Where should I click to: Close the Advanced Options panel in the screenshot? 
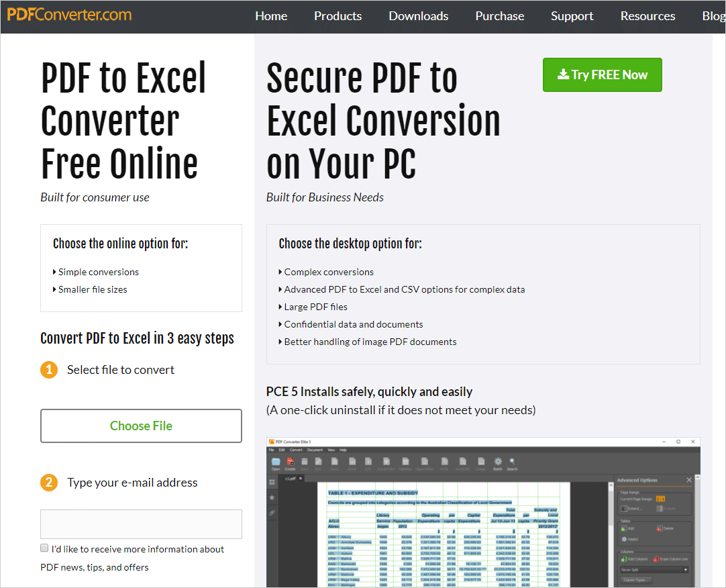(689, 480)
